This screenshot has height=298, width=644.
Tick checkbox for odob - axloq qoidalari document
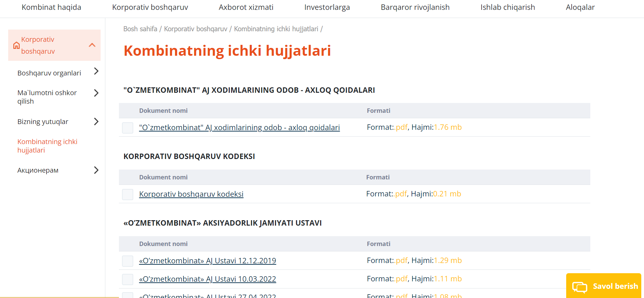pos(127,128)
